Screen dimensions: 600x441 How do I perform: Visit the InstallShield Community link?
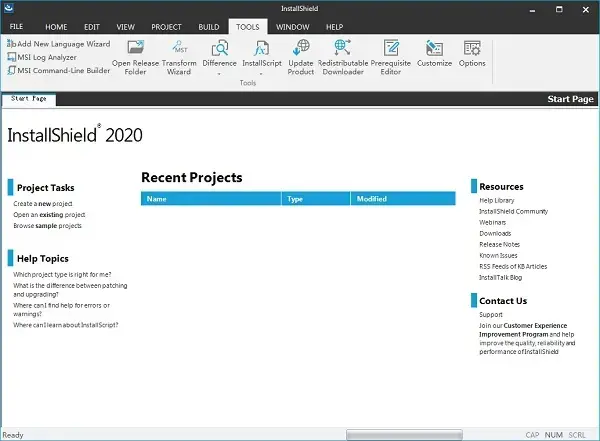pyautogui.click(x=514, y=211)
